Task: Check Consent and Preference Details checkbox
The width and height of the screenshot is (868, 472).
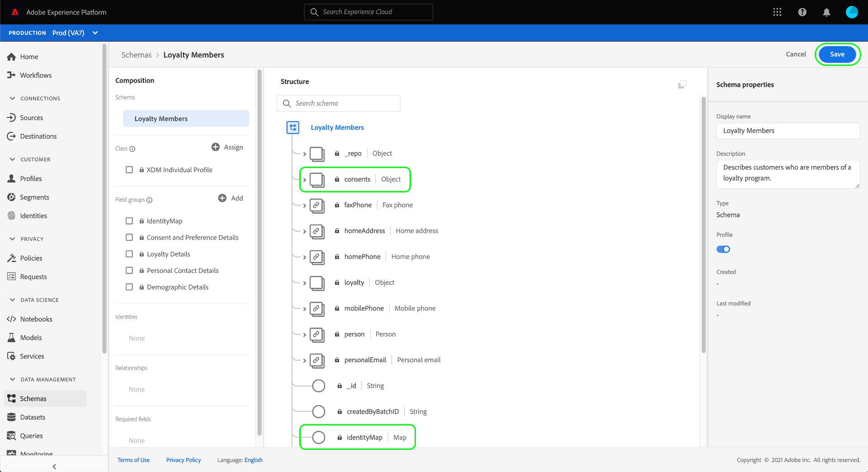Action: pos(129,238)
